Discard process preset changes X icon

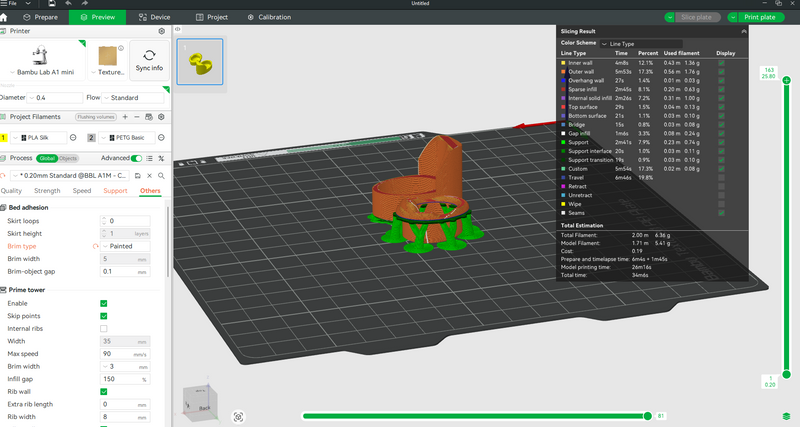[x=149, y=175]
